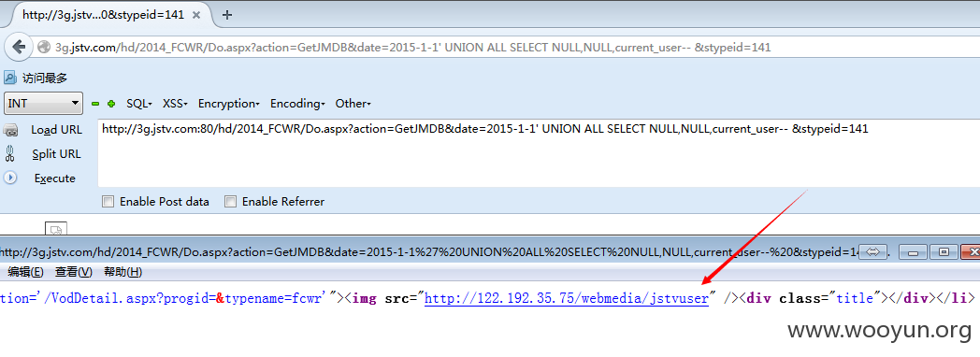Open the XSS dropdown menu
980x357 pixels.
pyautogui.click(x=176, y=104)
